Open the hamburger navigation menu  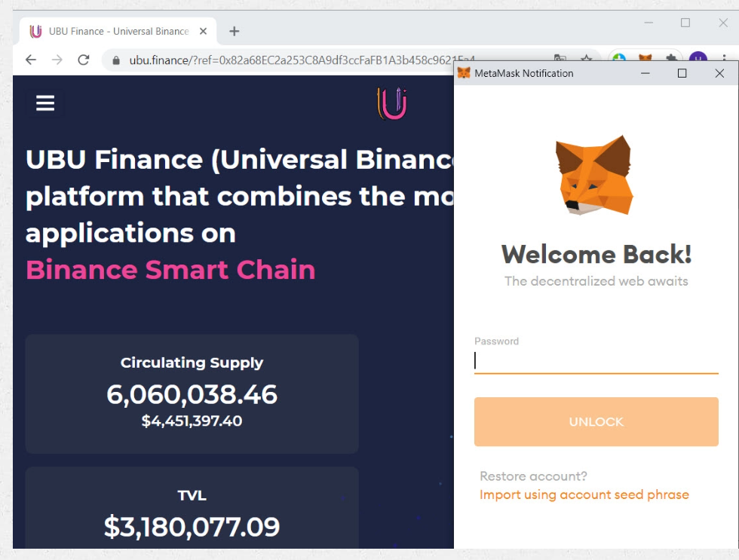pyautogui.click(x=45, y=103)
